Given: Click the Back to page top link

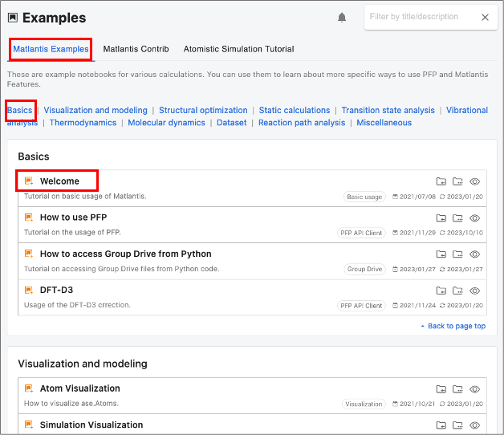Looking at the screenshot, I should click(456, 326).
